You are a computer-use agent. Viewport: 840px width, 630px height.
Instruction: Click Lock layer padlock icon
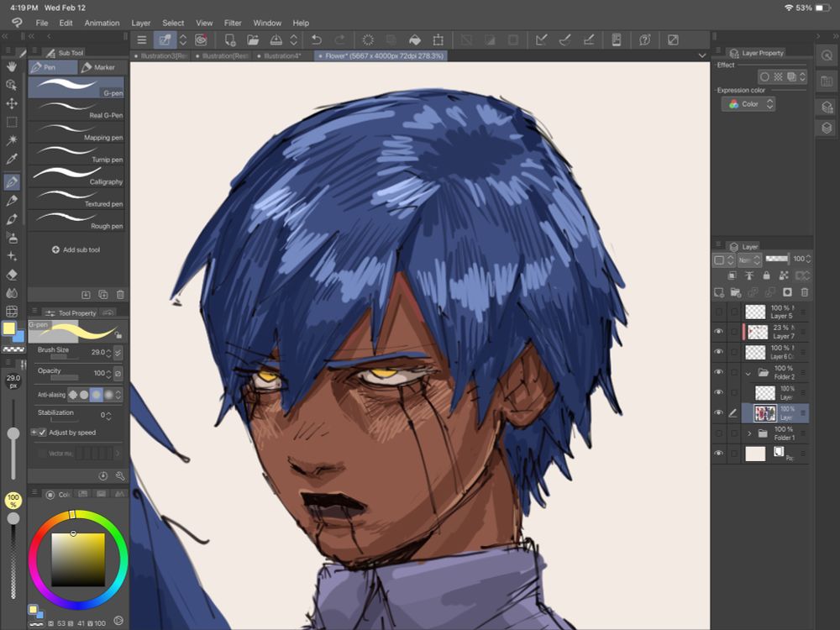click(x=767, y=276)
